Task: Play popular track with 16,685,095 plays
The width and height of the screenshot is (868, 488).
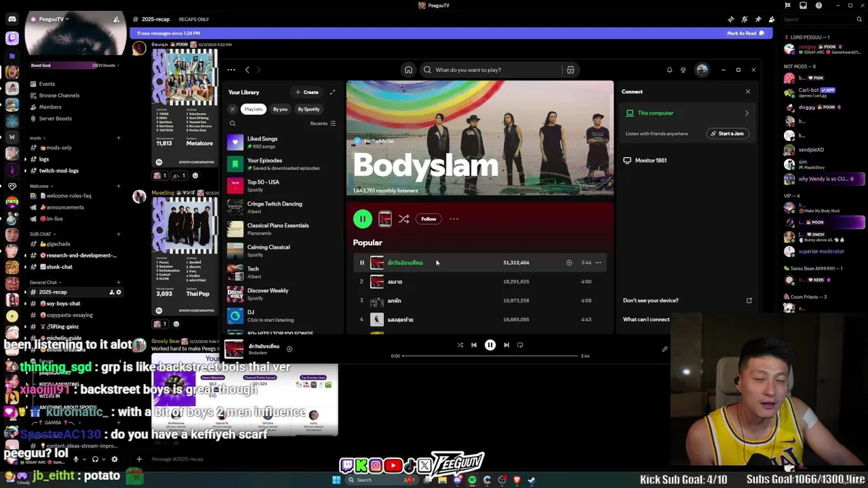Action: coord(479,319)
